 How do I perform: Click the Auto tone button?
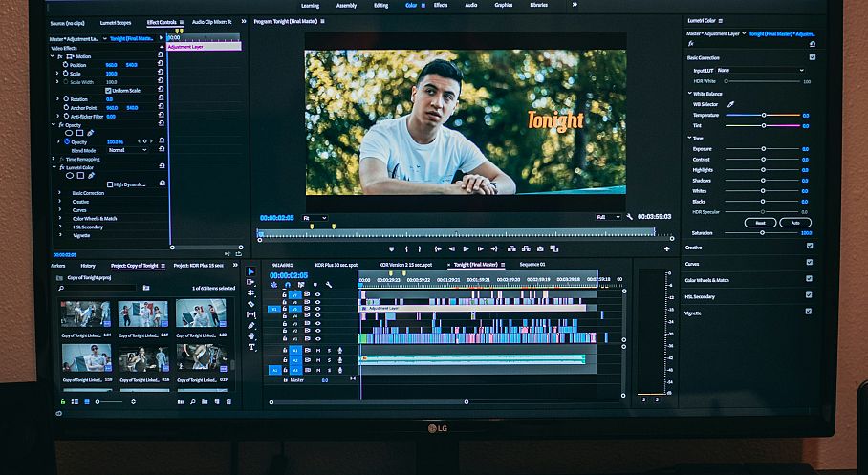coord(795,223)
